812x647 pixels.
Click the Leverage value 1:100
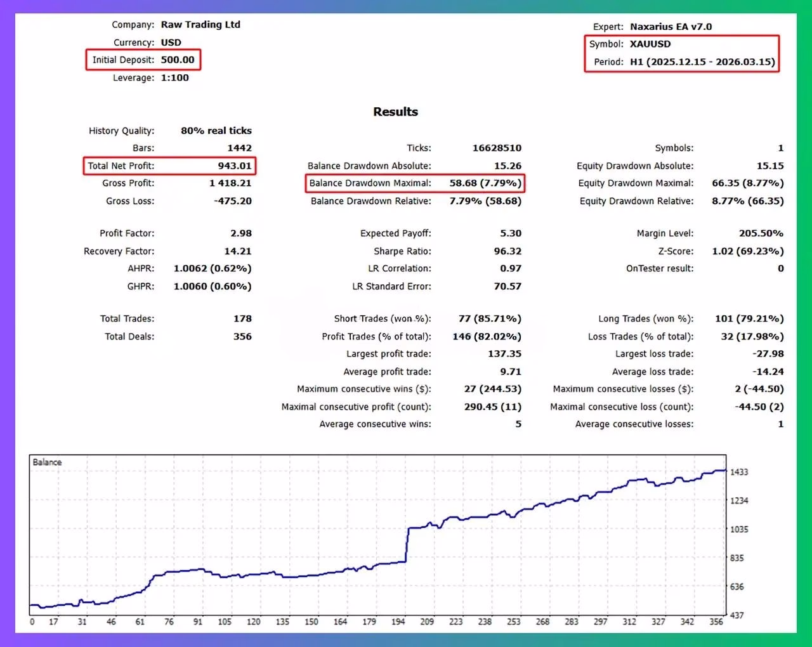tap(174, 77)
